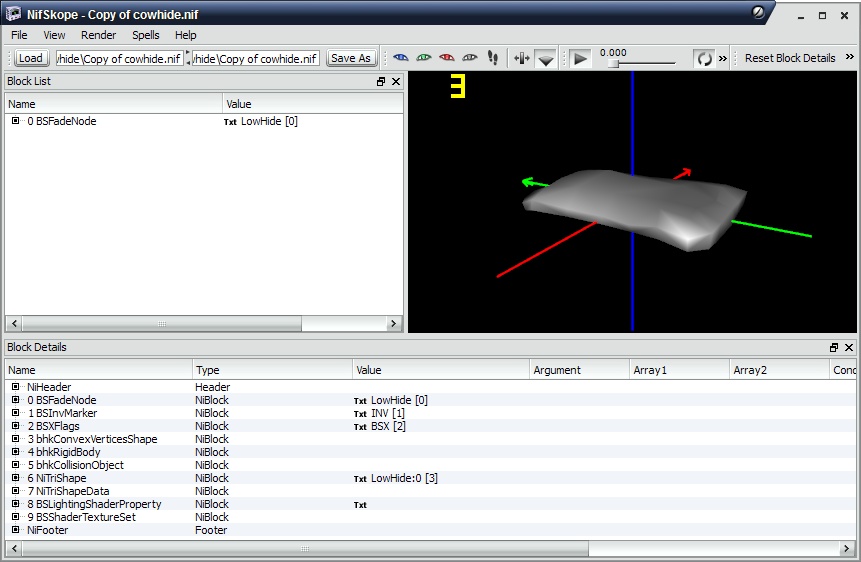Float the Block List panel

(x=381, y=81)
